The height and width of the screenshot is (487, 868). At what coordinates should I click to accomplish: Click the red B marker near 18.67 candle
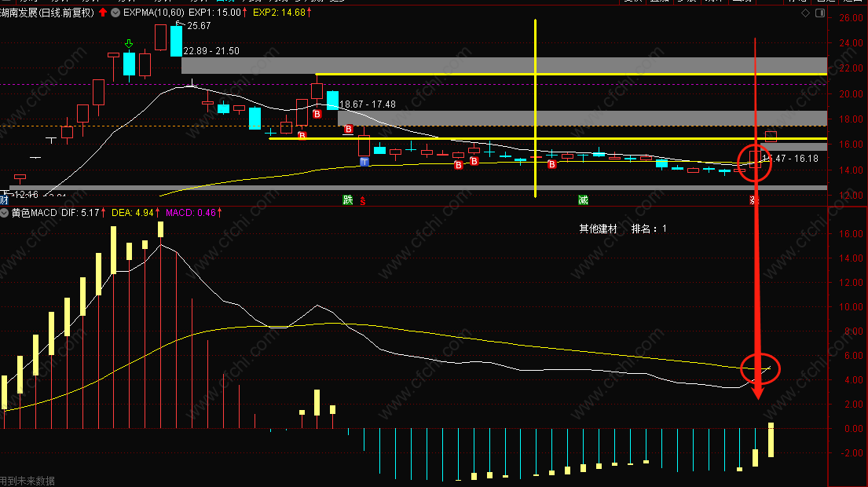317,114
